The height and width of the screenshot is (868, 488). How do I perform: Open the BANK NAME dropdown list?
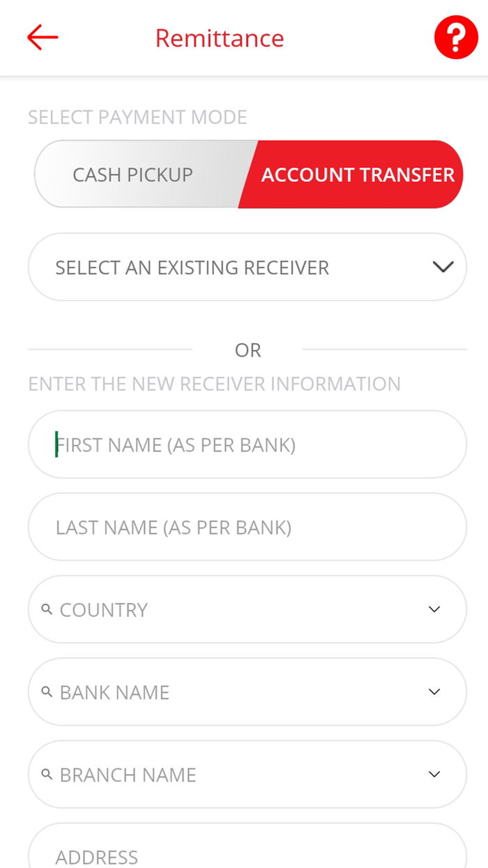pyautogui.click(x=247, y=691)
